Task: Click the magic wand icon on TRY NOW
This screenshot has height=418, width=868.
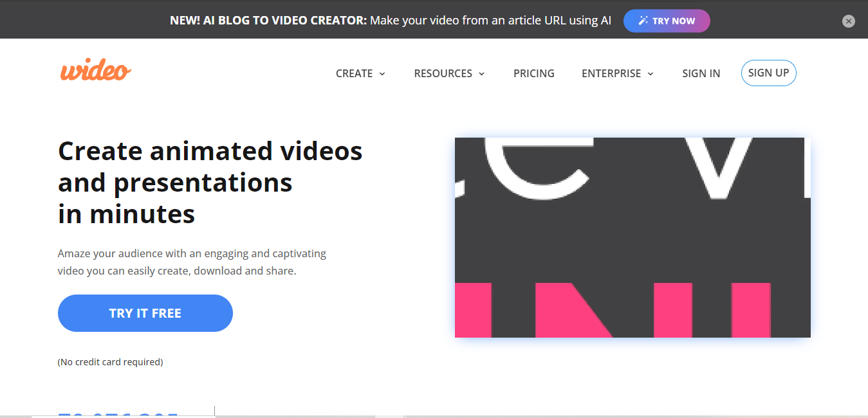Action: 643,20
